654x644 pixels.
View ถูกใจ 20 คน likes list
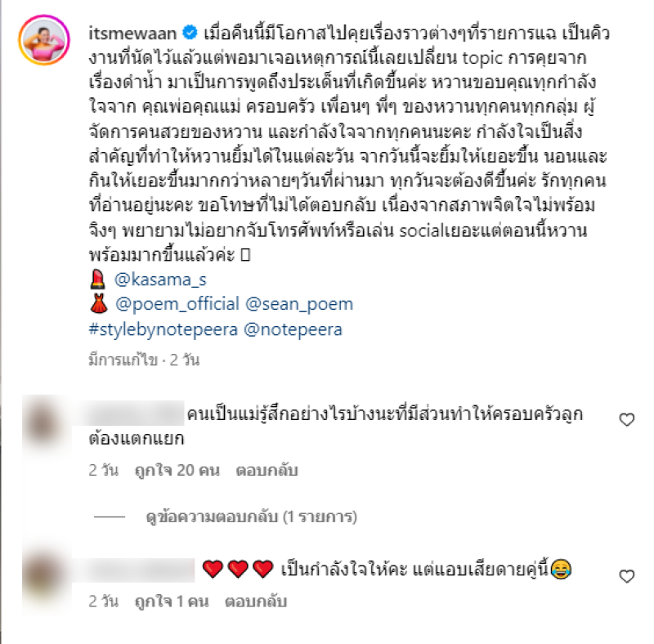177,471
